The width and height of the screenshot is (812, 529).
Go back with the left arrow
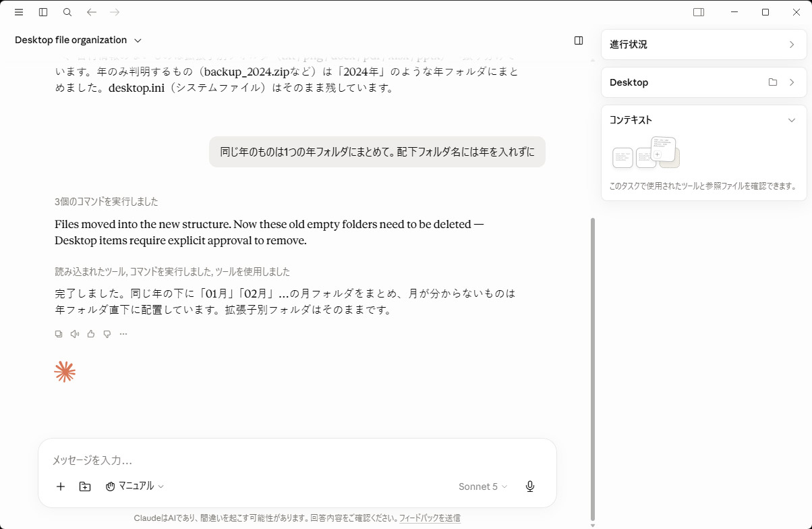(x=92, y=12)
